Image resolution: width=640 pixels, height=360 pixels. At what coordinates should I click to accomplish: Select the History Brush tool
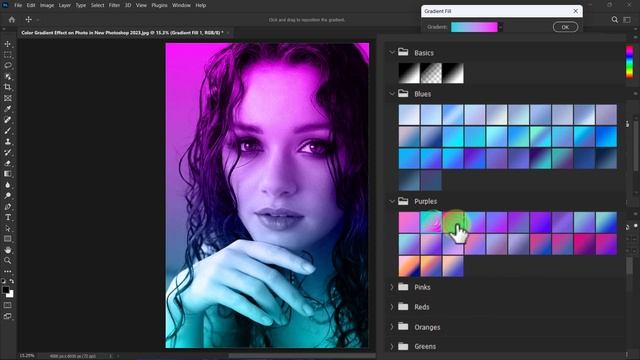point(7,152)
